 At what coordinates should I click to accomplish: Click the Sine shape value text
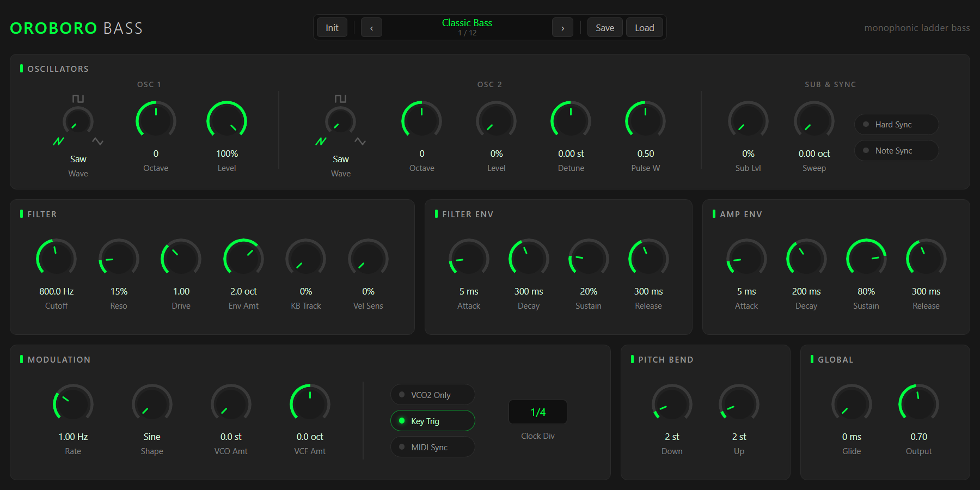(152, 437)
